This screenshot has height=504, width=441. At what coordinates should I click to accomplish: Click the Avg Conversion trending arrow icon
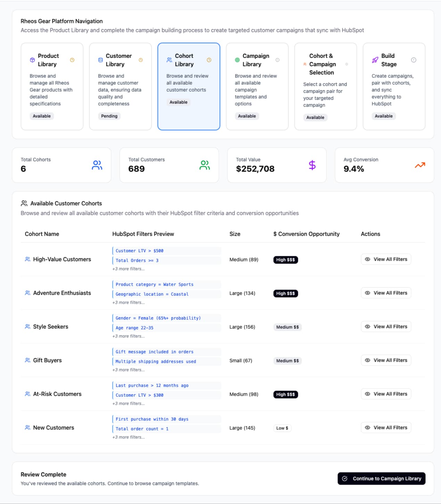tap(420, 165)
